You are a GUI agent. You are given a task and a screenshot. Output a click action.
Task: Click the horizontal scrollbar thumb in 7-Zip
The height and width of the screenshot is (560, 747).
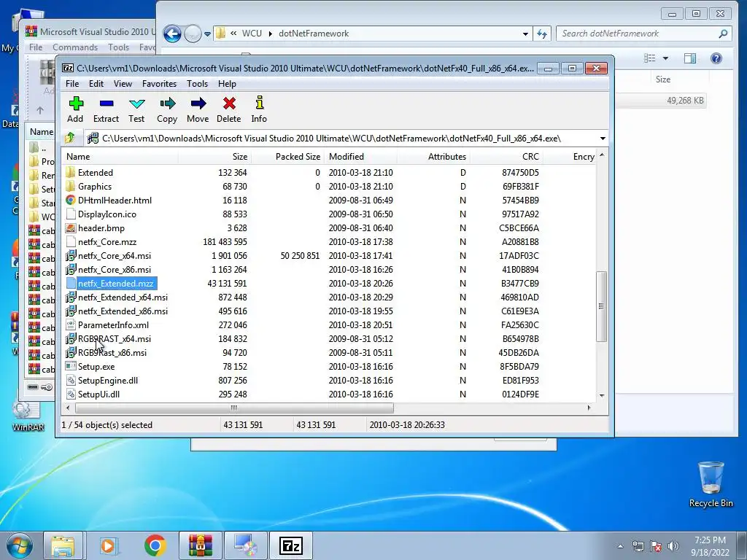pos(234,408)
